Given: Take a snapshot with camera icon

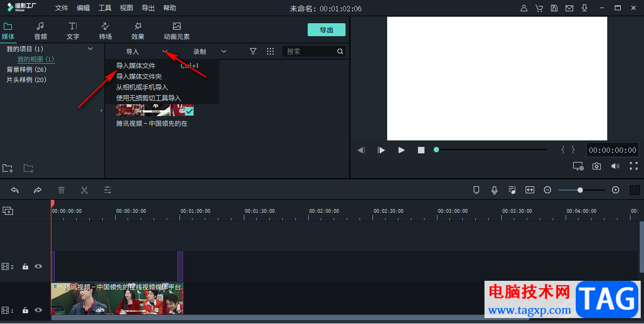Looking at the screenshot, I should point(596,166).
